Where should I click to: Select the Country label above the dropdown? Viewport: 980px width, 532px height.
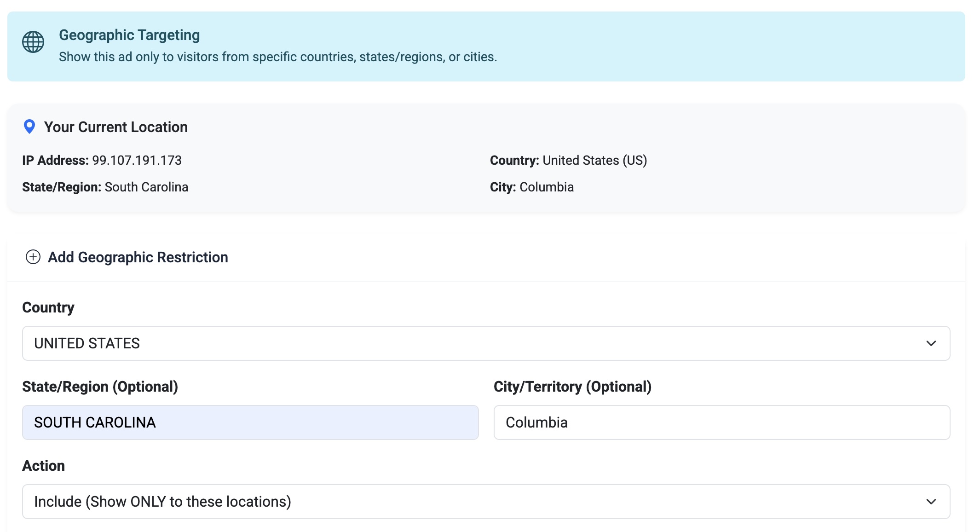(x=48, y=307)
